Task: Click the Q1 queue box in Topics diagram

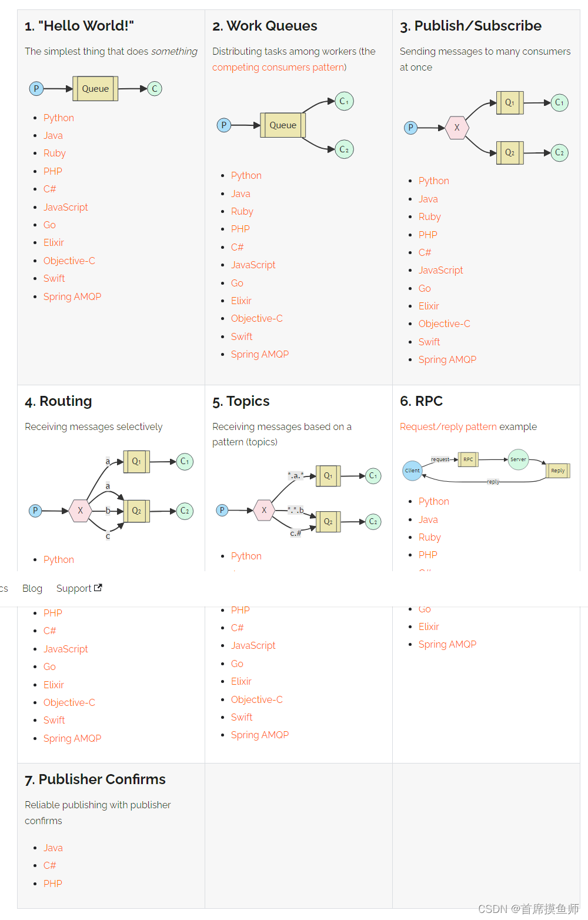Action: point(328,476)
